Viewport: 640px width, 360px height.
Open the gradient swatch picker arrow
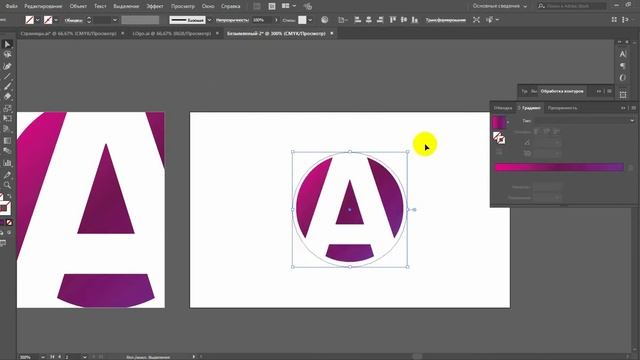click(508, 122)
